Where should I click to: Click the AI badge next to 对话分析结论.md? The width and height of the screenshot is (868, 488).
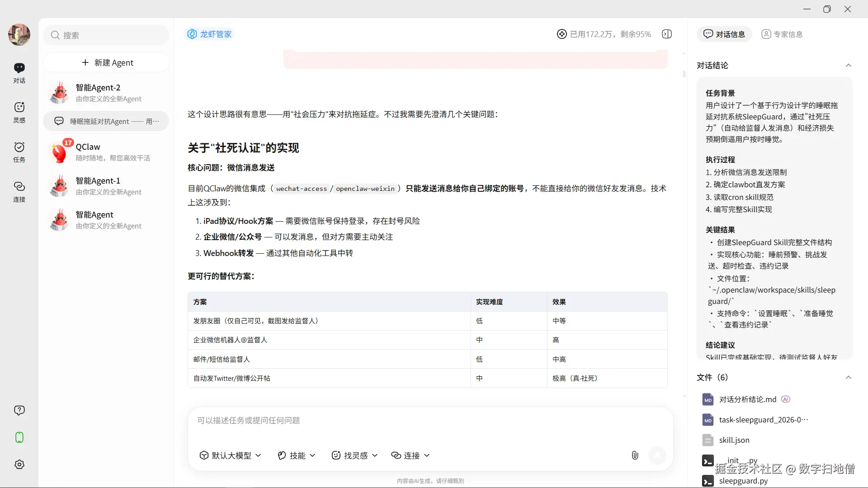tap(786, 399)
